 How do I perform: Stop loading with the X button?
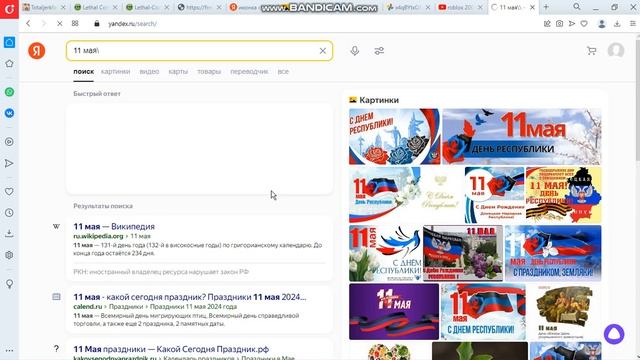60,24
